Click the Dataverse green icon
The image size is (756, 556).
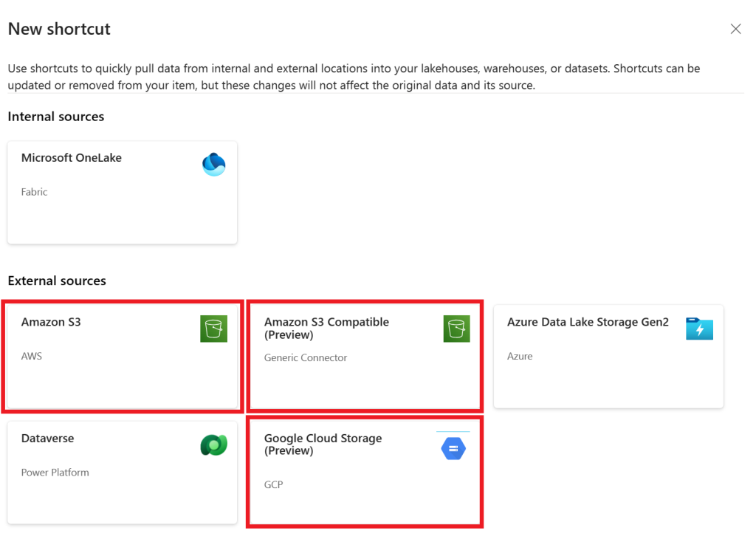coord(213,445)
